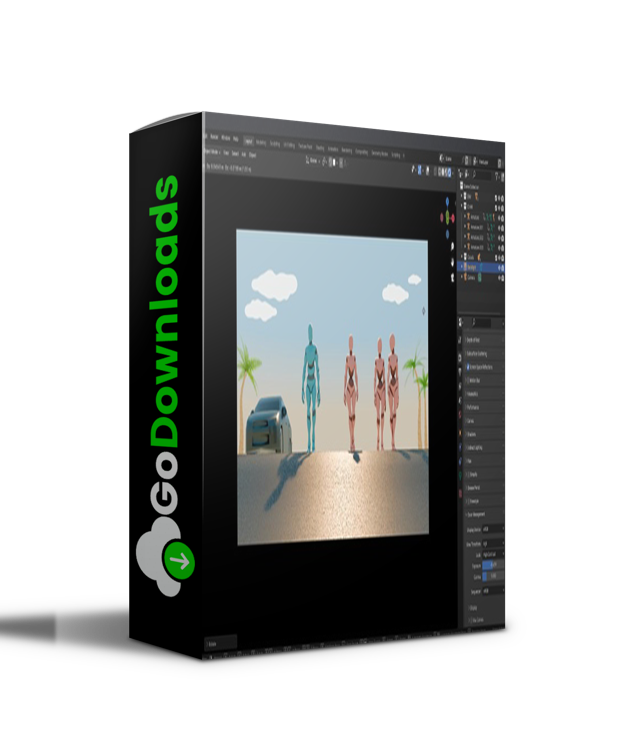The image size is (640, 749).
Task: Click the viewport navigation gizmo
Action: tap(446, 217)
